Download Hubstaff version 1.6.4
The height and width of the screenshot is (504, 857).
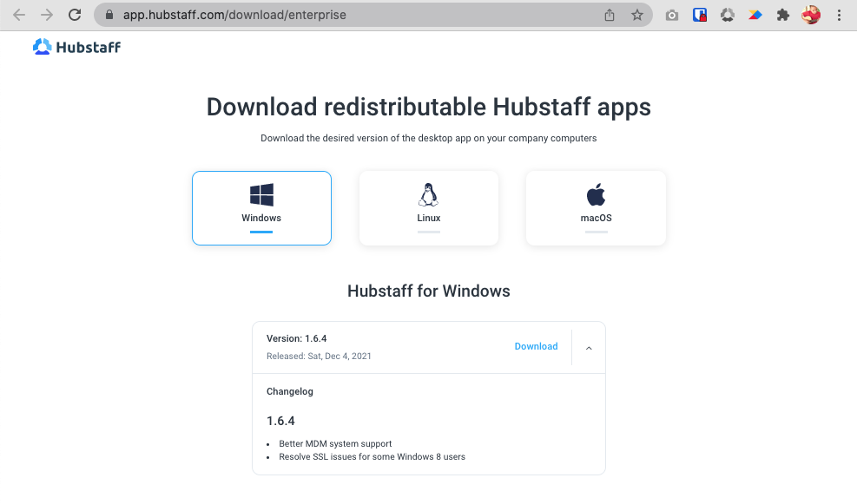537,346
